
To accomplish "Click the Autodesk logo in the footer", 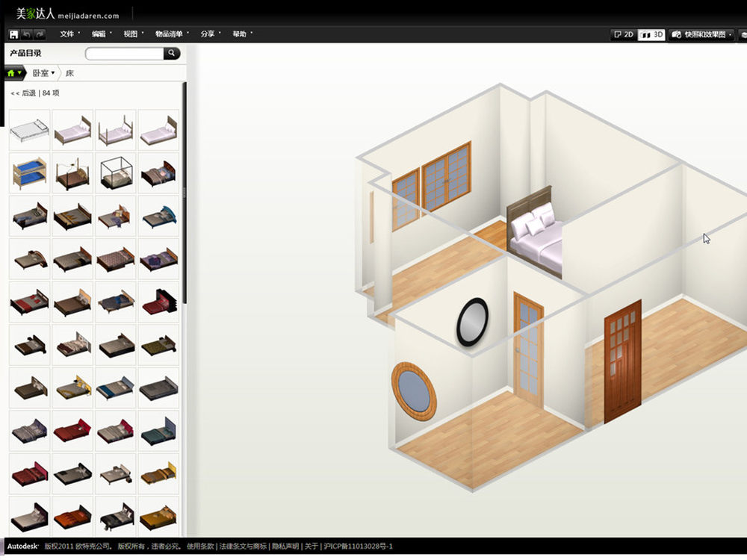I will pyautogui.click(x=22, y=547).
